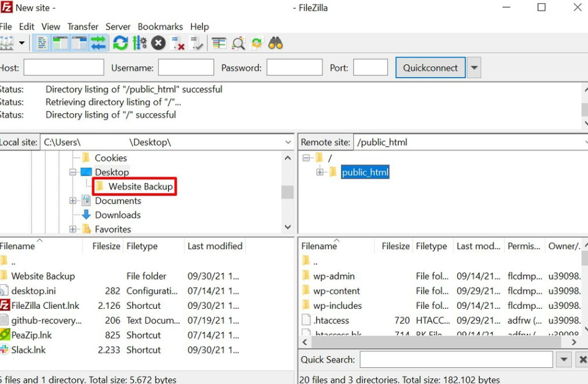Open the Local site path dropdown
The height and width of the screenshot is (384, 588).
pos(288,142)
